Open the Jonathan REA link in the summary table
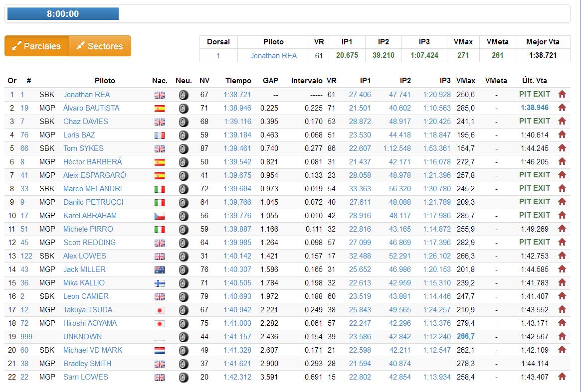582x392 pixels. coord(273,56)
